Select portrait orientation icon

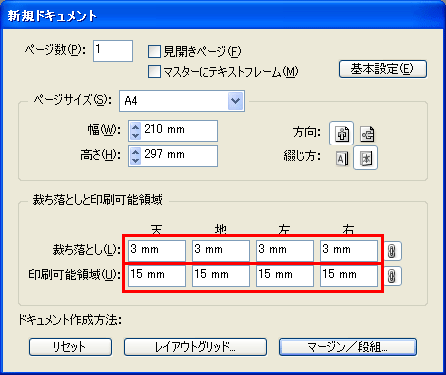342,134
